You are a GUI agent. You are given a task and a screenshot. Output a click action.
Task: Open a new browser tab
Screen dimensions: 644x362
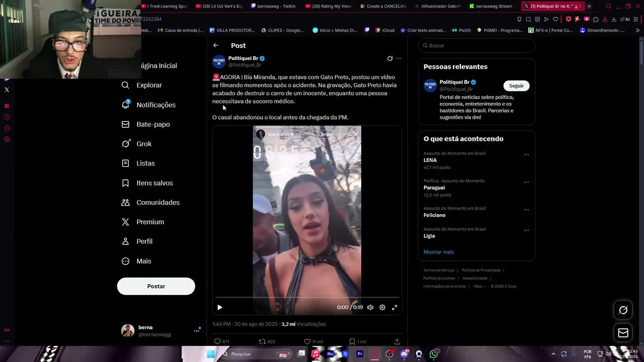click(x=589, y=6)
